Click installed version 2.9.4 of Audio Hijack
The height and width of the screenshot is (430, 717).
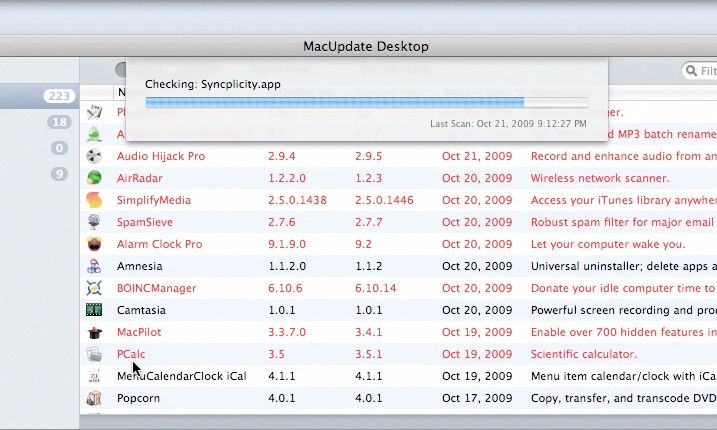click(x=282, y=156)
